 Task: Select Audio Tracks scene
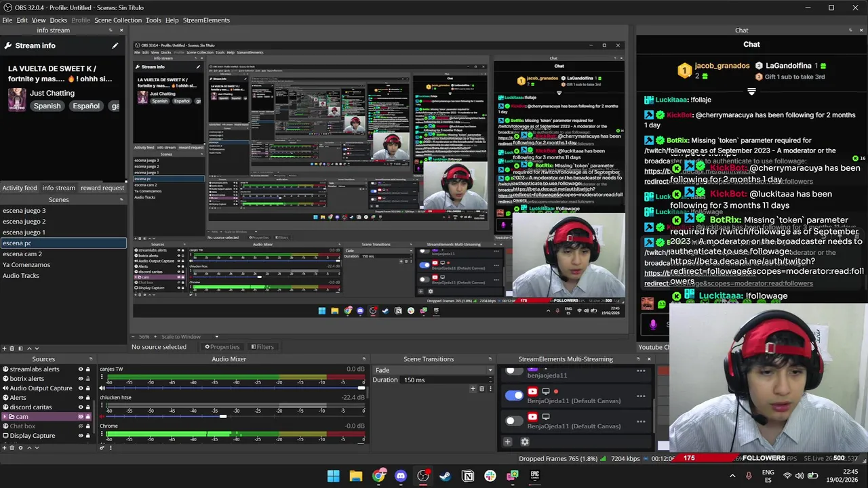(63, 276)
